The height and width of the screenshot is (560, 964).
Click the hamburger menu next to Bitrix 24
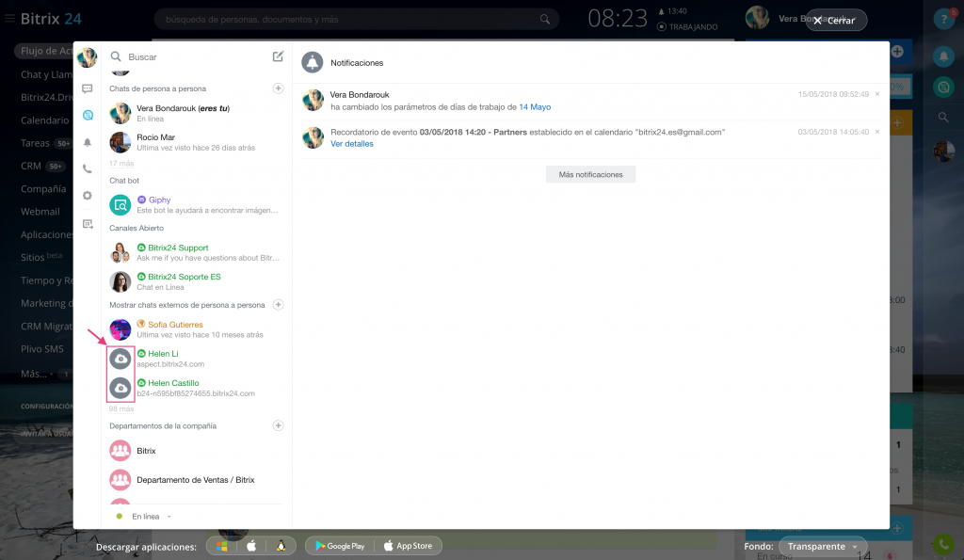[x=9, y=19]
